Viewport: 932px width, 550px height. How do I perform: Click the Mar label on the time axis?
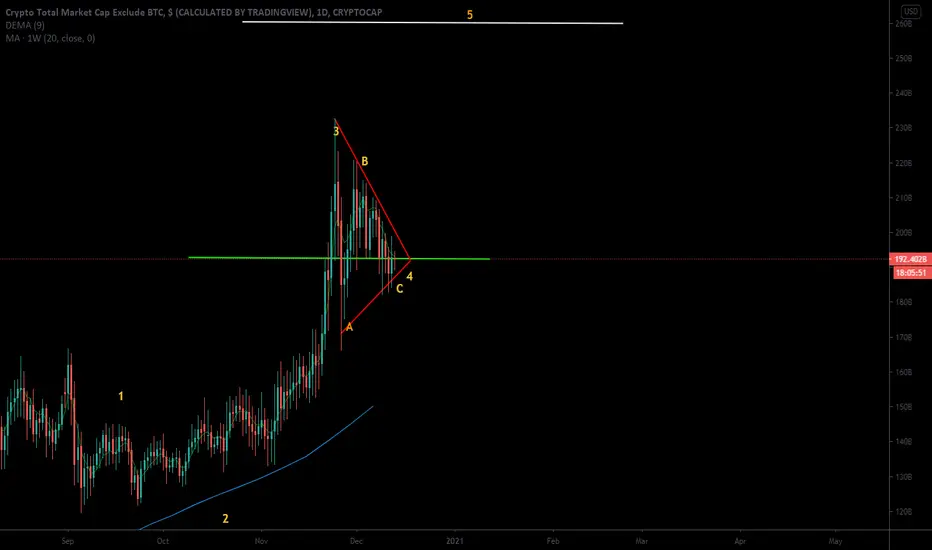coord(642,541)
